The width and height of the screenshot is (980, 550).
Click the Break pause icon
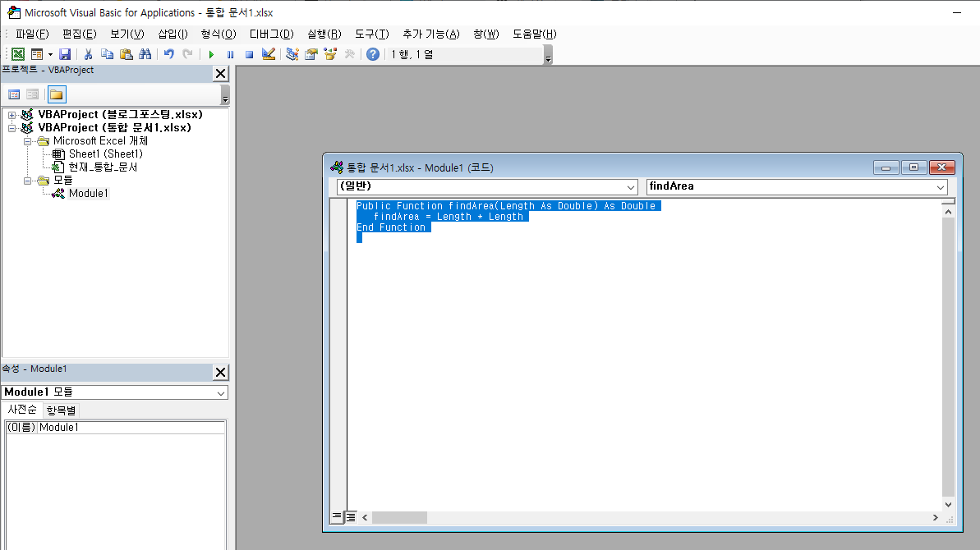pos(230,54)
